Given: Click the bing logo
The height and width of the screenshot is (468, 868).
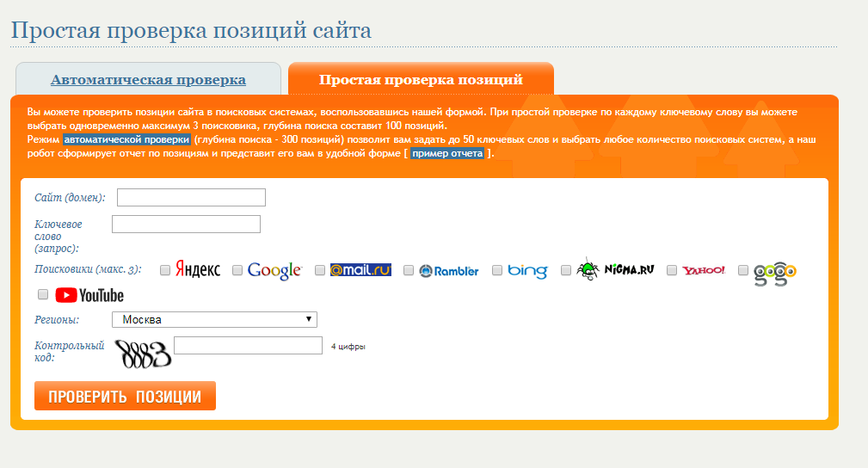Looking at the screenshot, I should (527, 270).
